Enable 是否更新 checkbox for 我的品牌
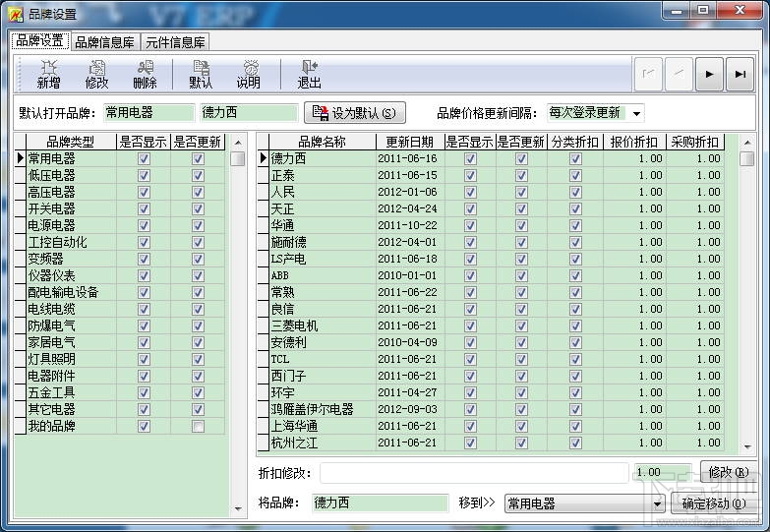Screen dimensions: 770x532 pyautogui.click(x=198, y=426)
